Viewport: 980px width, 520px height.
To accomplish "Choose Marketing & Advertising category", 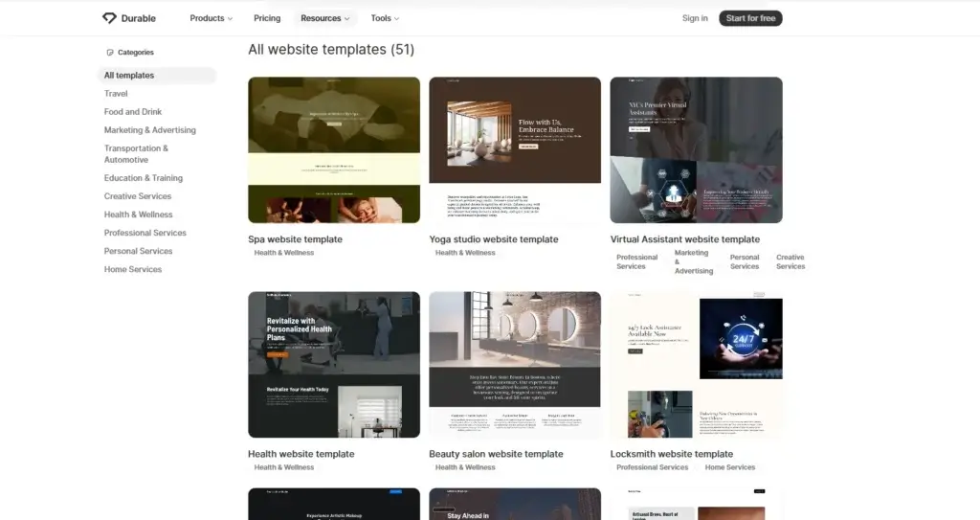I will (x=150, y=129).
